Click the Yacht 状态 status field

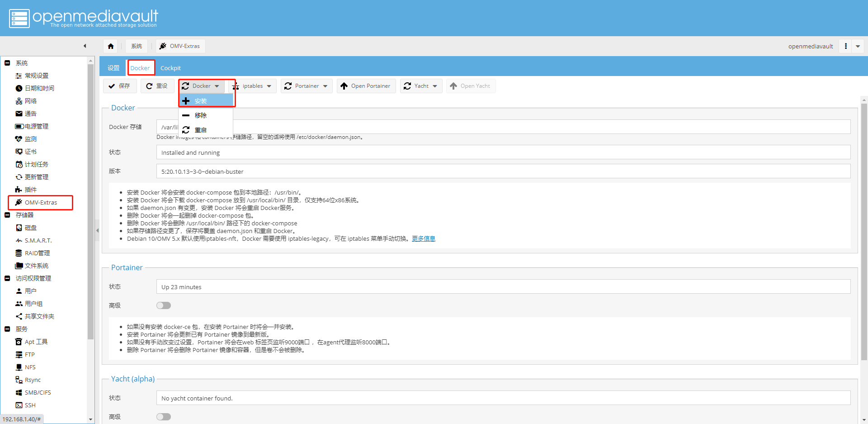[503, 398]
